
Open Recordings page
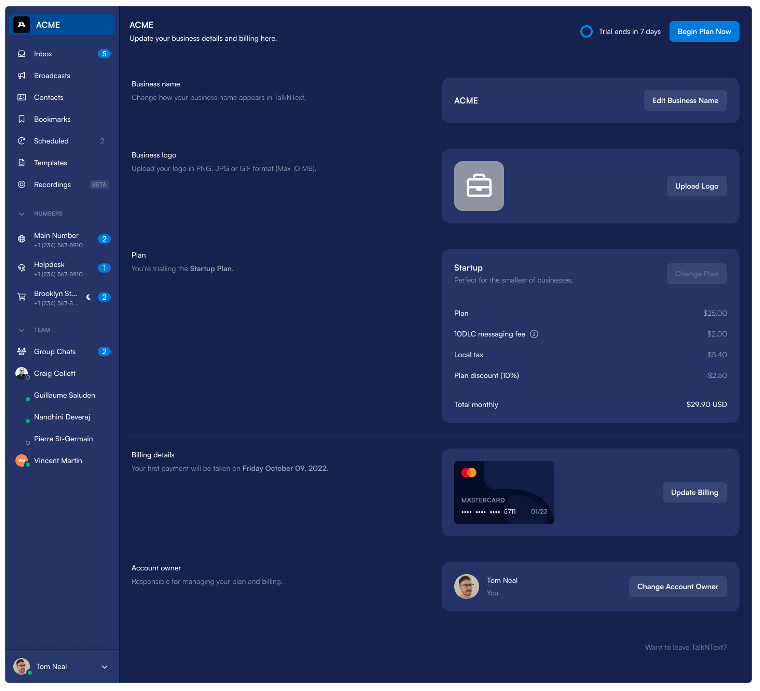click(x=62, y=185)
